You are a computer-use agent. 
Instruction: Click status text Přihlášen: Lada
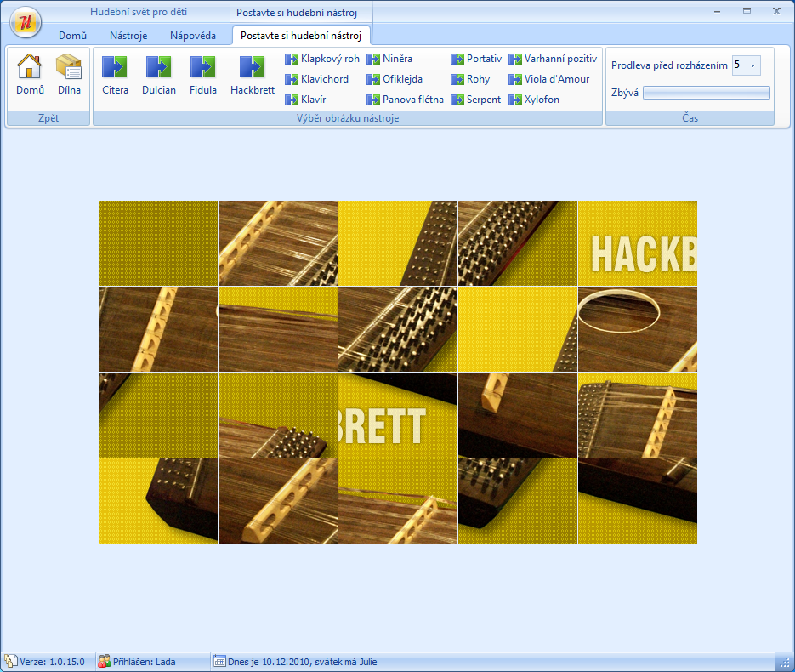click(x=144, y=662)
